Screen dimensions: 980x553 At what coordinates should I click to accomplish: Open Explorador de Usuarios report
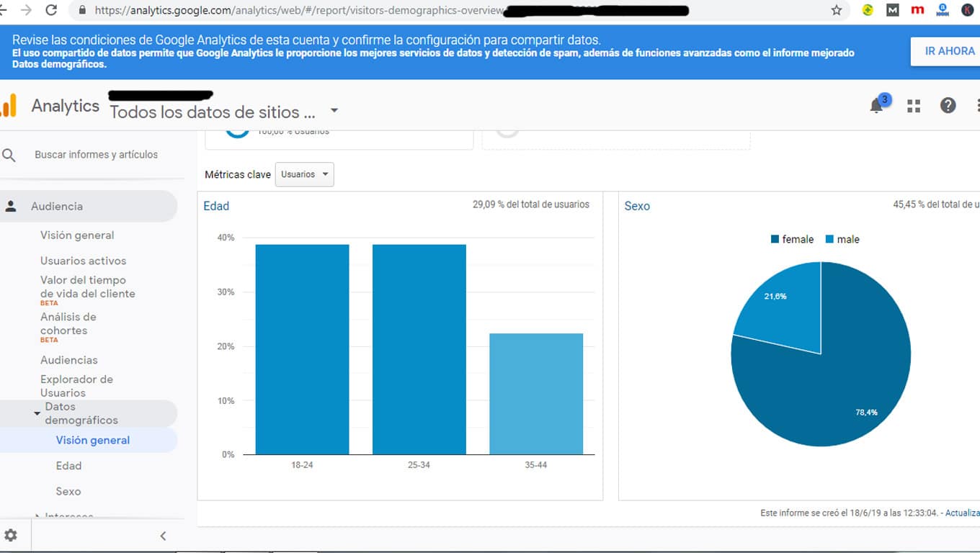coord(76,386)
